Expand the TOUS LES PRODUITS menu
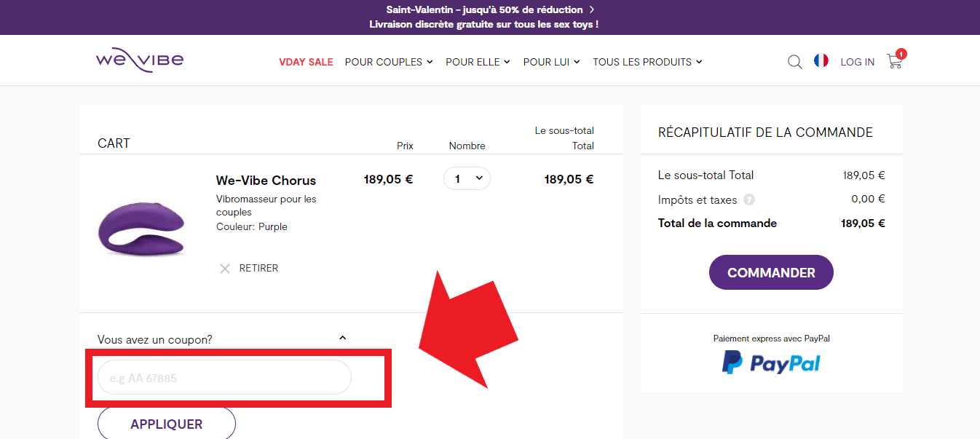This screenshot has width=980, height=439. tap(647, 62)
